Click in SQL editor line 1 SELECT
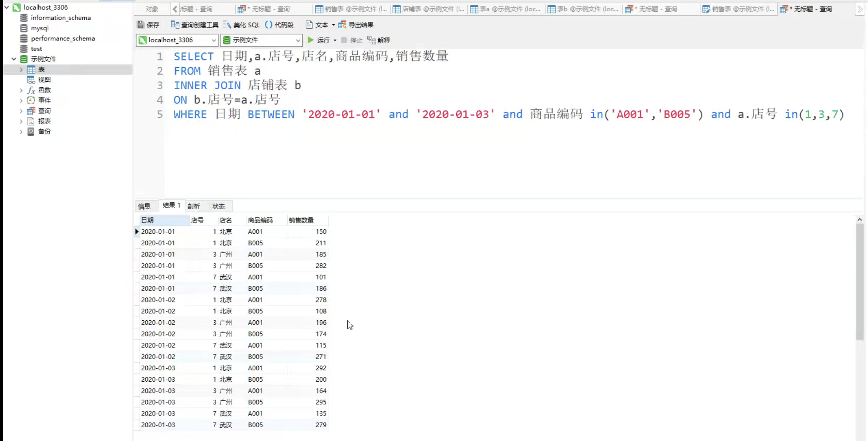The height and width of the screenshot is (441, 868). [193, 57]
